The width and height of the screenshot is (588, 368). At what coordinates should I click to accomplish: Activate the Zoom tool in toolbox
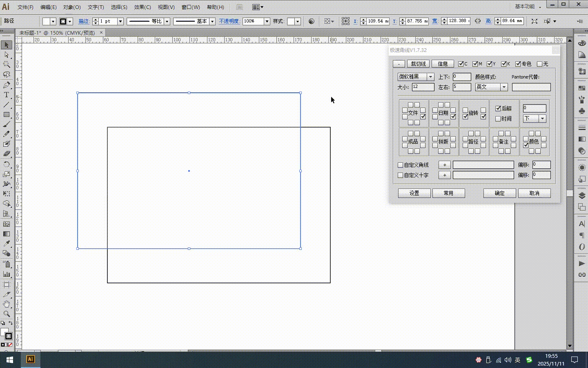7,314
